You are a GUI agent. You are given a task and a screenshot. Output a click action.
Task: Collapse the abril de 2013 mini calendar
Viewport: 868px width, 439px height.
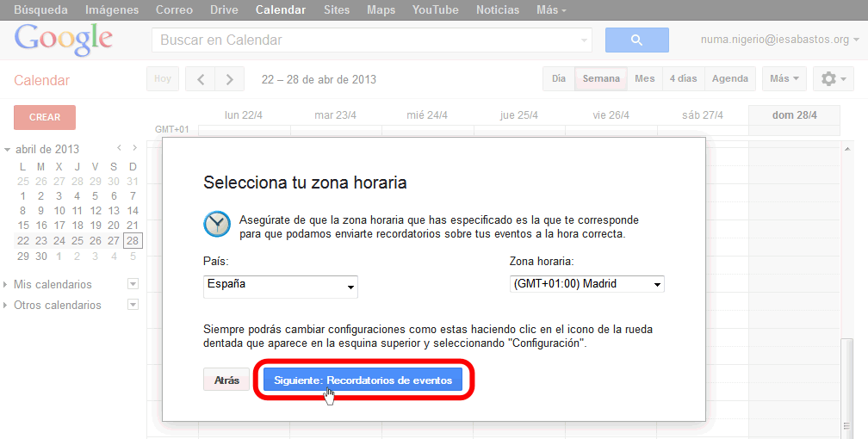click(x=7, y=150)
